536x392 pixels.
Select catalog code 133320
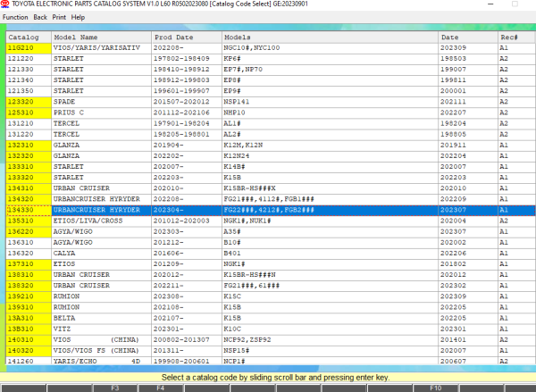coord(29,178)
